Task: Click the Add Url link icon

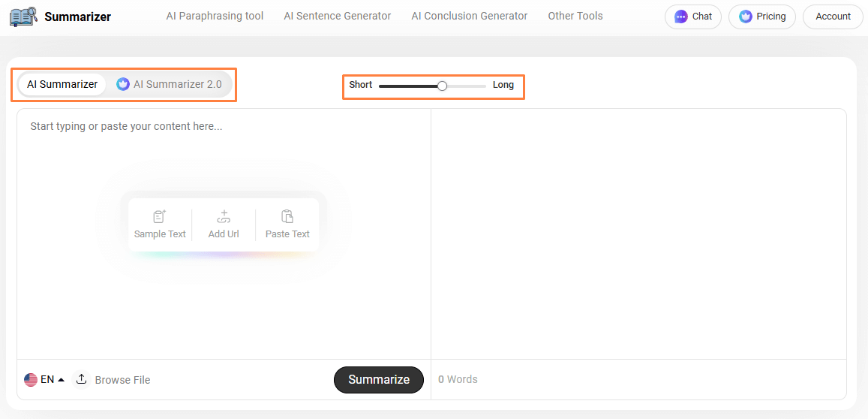Action: 224,217
